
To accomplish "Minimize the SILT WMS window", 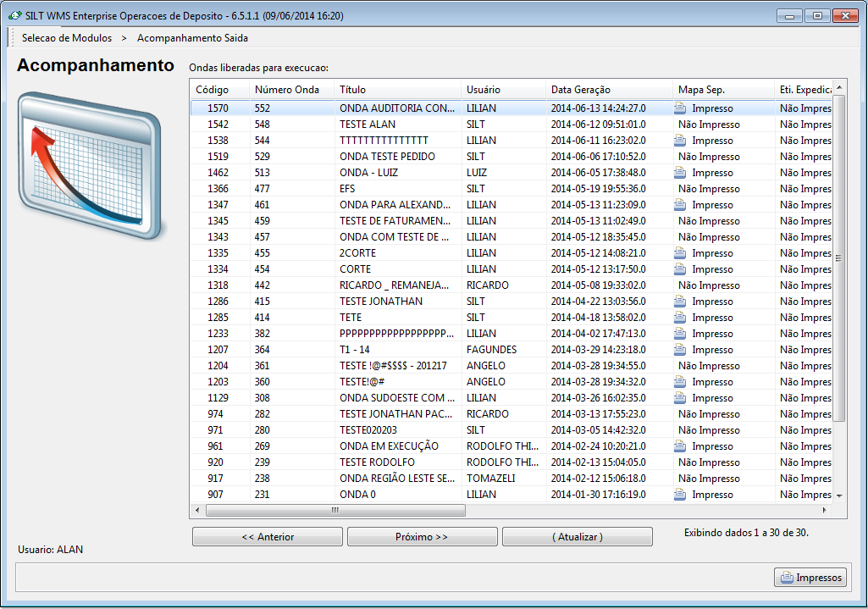I will 789,15.
